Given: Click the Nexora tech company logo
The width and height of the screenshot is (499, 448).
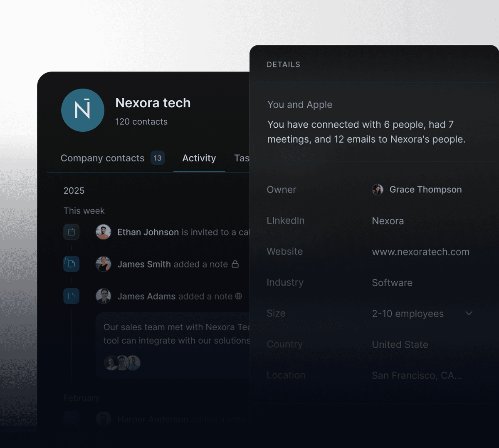Looking at the screenshot, I should 83,110.
